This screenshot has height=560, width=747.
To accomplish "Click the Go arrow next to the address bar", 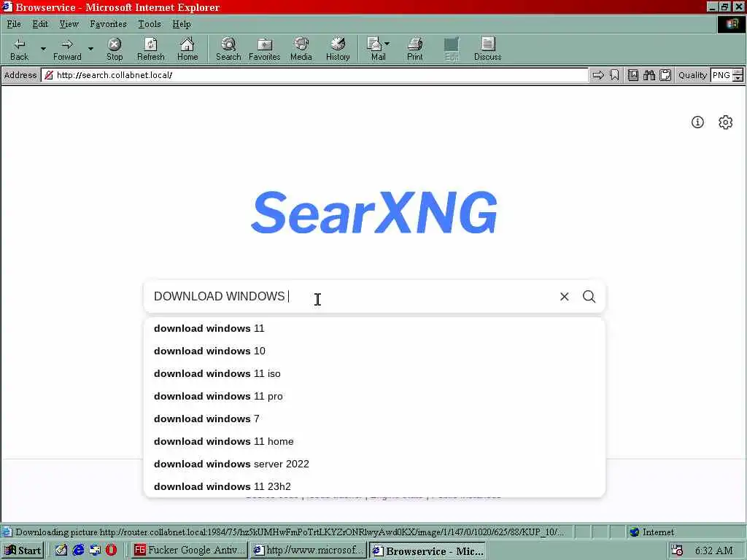I will click(598, 75).
